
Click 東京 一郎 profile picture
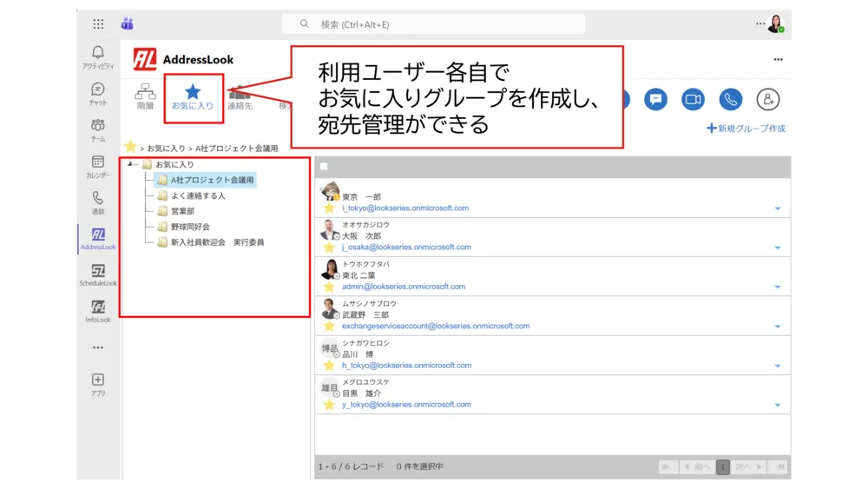(x=330, y=191)
